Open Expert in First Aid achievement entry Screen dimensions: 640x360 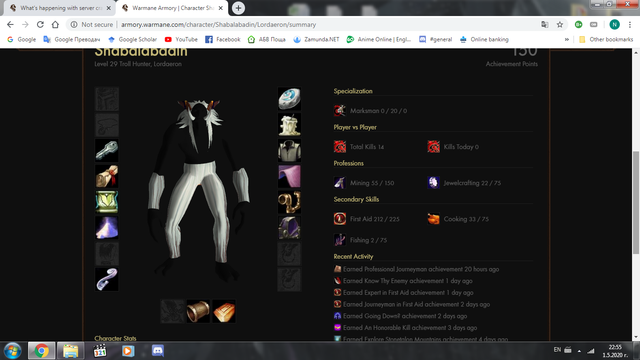point(404,293)
